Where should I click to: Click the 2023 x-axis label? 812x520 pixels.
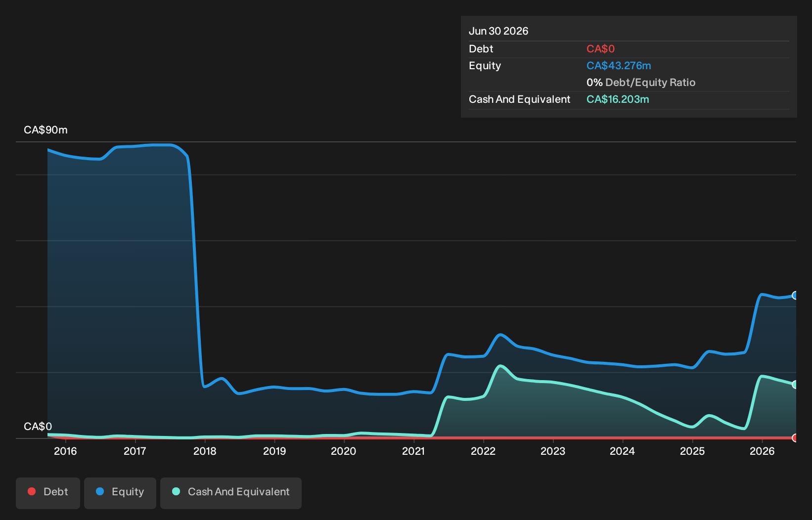click(x=553, y=451)
